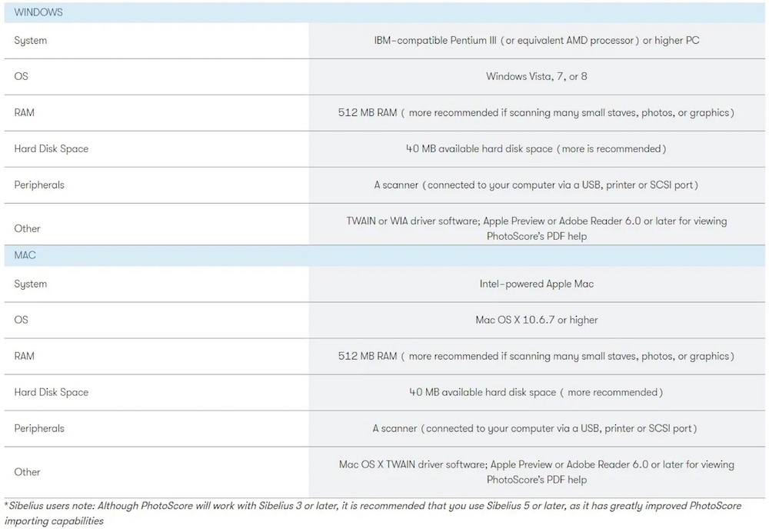Image resolution: width=769 pixels, height=532 pixels.
Task: Click the OS row label in the Windows section
Action: click(22, 77)
